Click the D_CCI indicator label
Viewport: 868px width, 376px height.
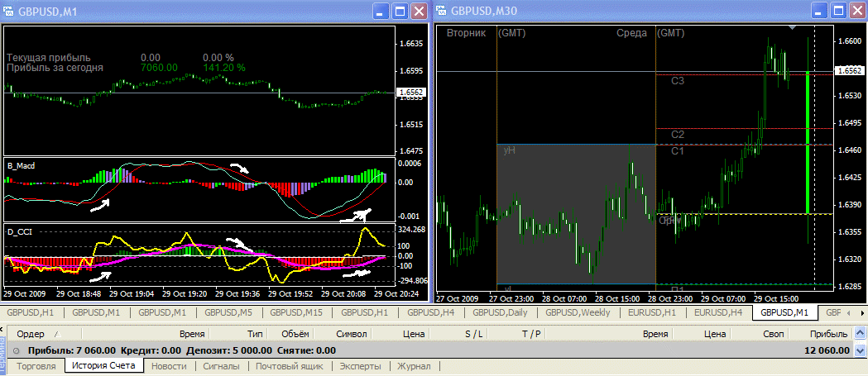(19, 231)
